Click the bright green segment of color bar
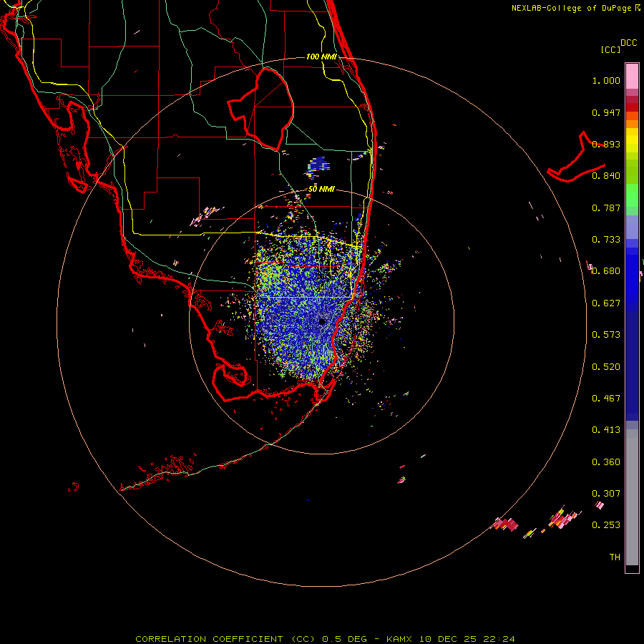The image size is (644, 644). [x=632, y=195]
